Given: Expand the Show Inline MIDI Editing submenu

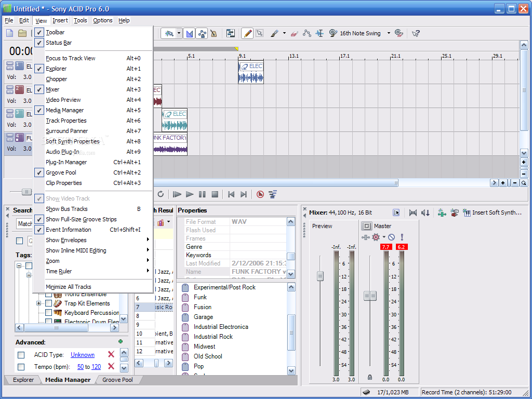Looking at the screenshot, I should click(92, 251).
